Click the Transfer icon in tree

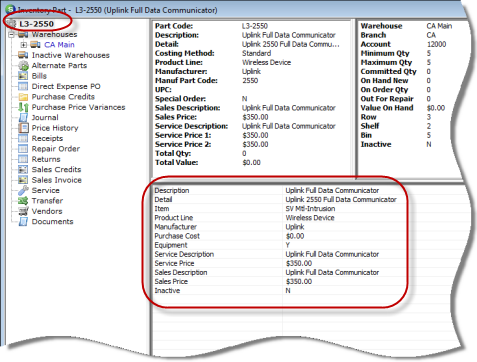click(23, 201)
